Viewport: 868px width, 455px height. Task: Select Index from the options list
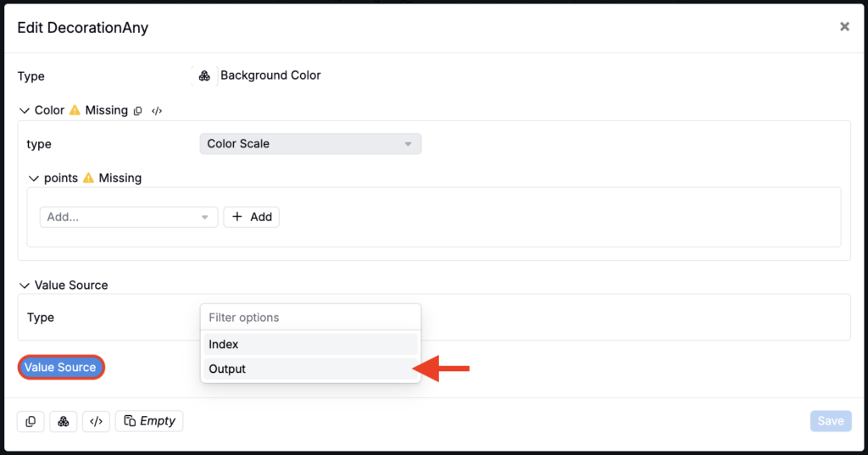pyautogui.click(x=310, y=344)
